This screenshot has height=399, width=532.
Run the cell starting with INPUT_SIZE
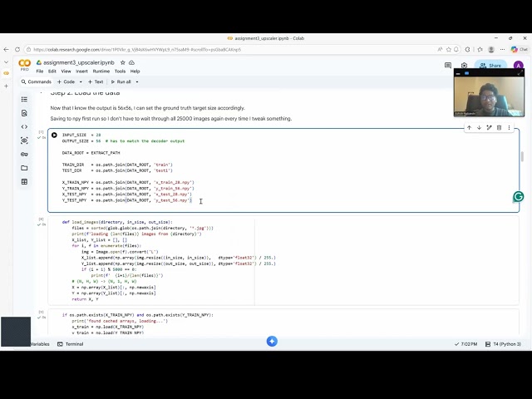pos(54,135)
